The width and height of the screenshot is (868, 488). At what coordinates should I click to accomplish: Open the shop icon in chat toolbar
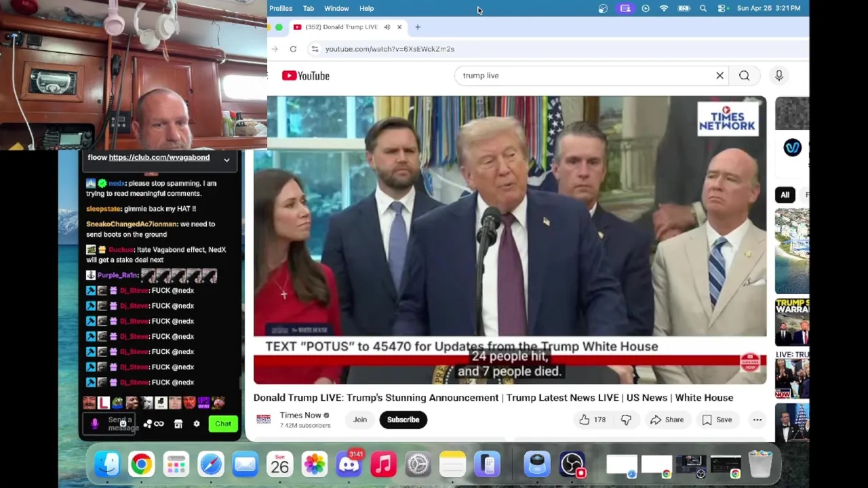point(178,424)
